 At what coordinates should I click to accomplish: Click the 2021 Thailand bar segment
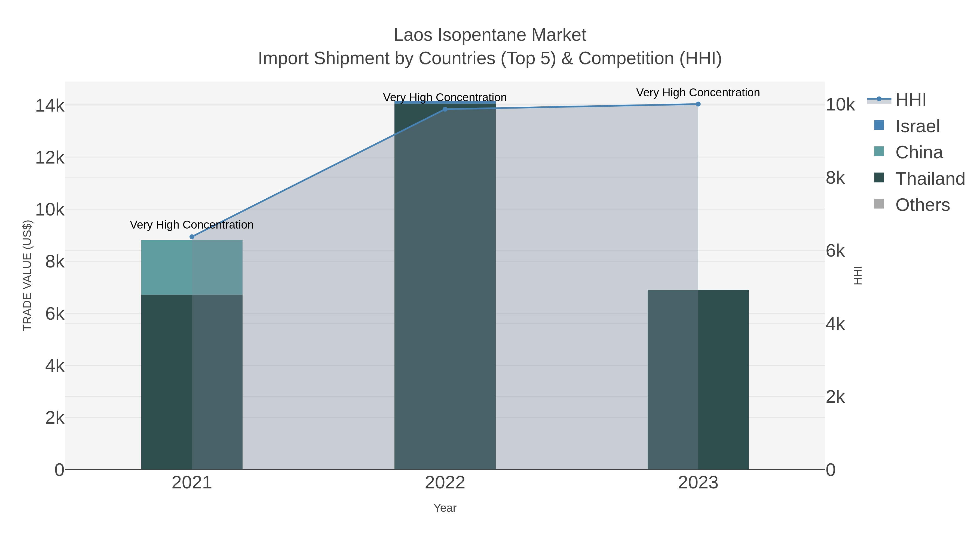pos(192,382)
